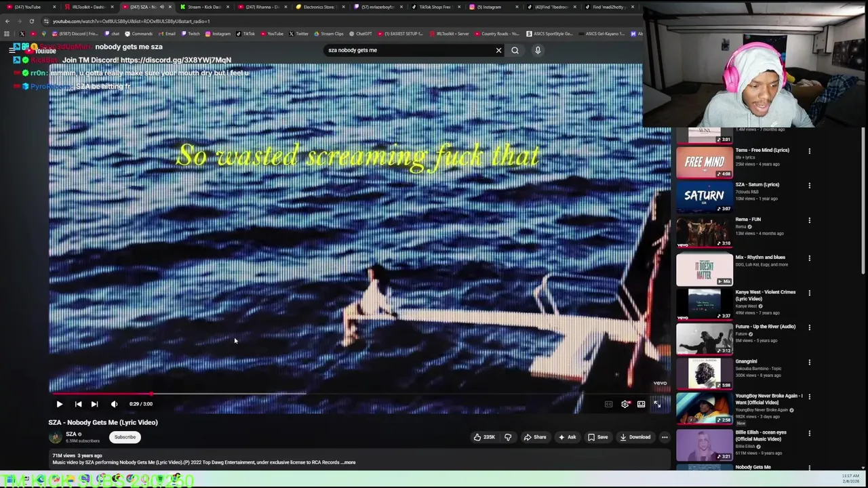This screenshot has height=488, width=868.
Task: Open the Stream Clips bookmark
Action: click(x=329, y=34)
